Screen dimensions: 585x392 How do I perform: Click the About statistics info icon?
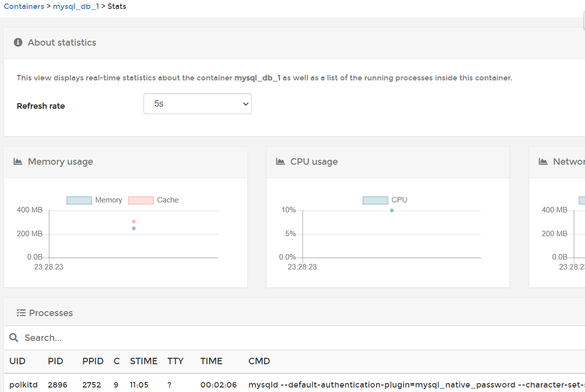tap(18, 43)
